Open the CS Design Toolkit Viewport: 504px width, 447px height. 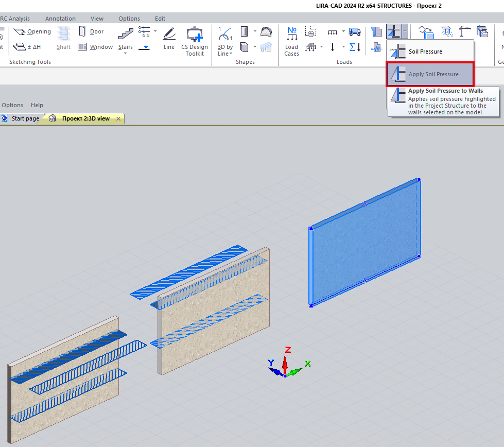(x=195, y=41)
